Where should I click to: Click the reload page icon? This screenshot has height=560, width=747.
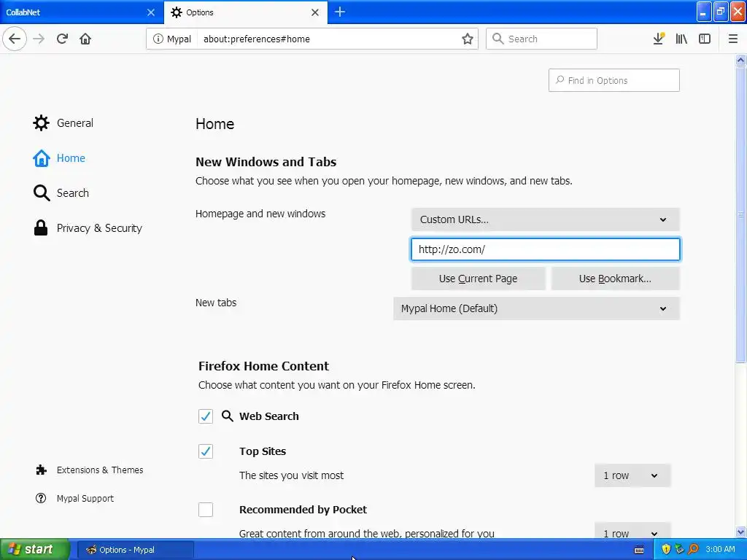[62, 39]
